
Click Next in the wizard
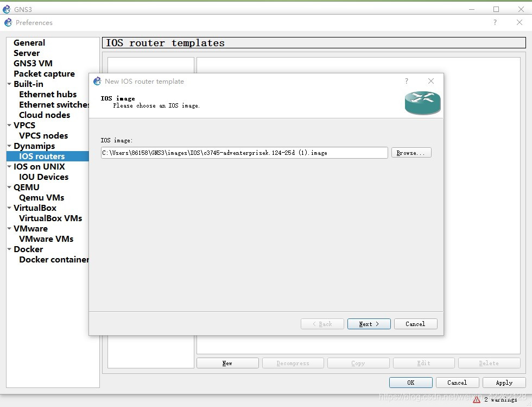[x=369, y=324]
